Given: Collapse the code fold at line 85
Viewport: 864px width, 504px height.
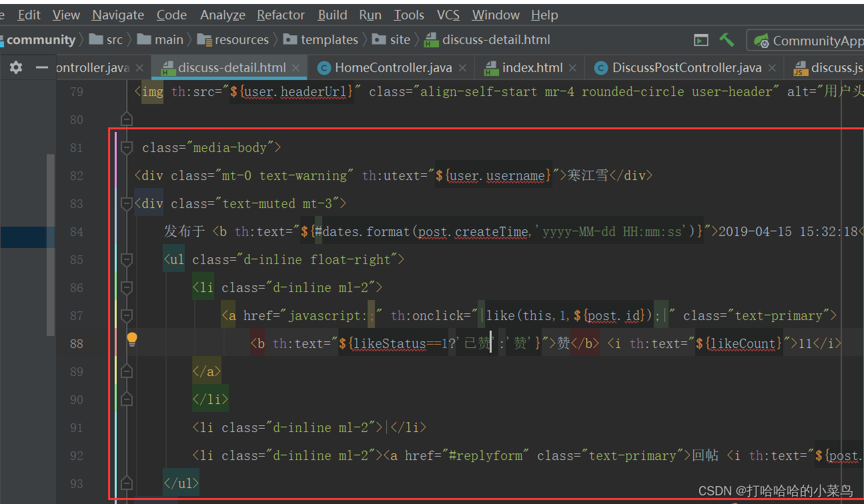Looking at the screenshot, I should click(x=127, y=259).
